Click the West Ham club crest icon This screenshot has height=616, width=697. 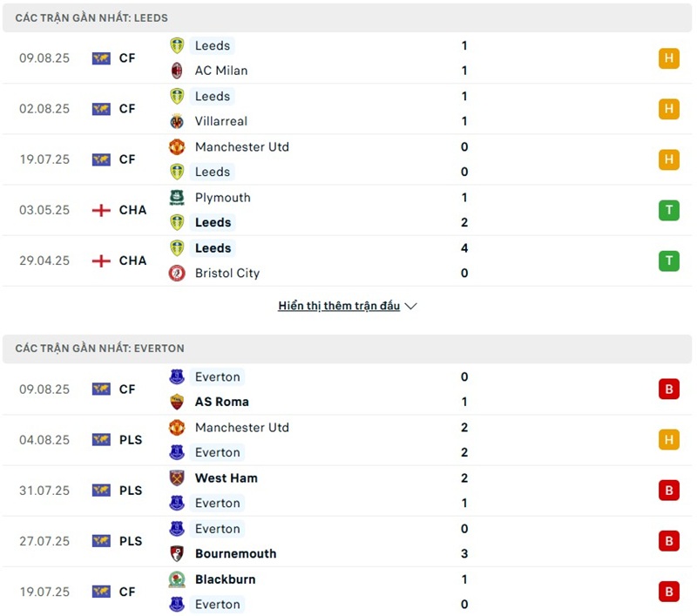[177, 478]
